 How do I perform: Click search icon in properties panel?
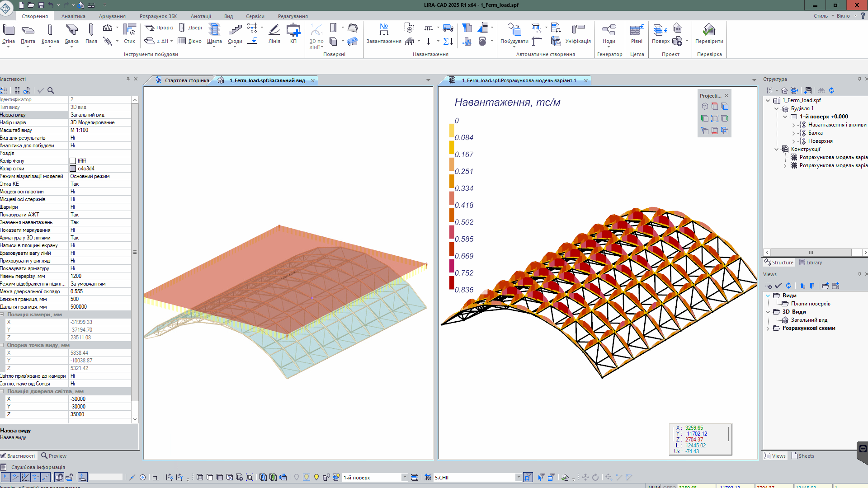click(51, 90)
